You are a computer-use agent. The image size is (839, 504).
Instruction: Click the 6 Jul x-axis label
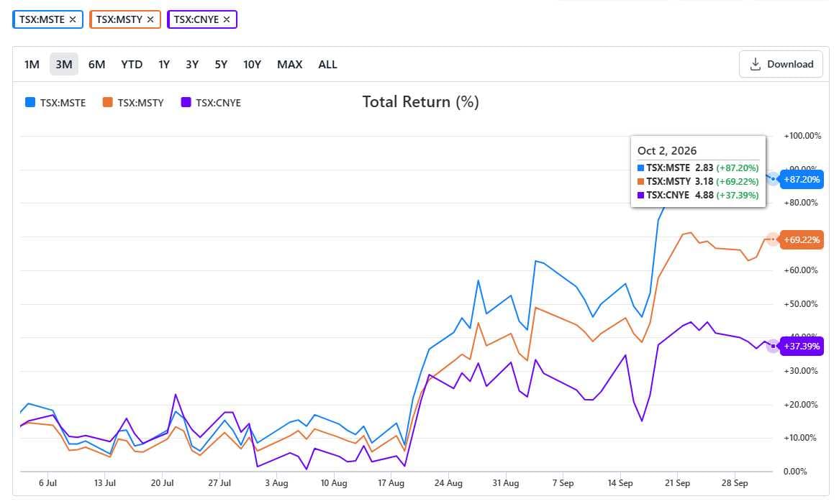[x=47, y=483]
